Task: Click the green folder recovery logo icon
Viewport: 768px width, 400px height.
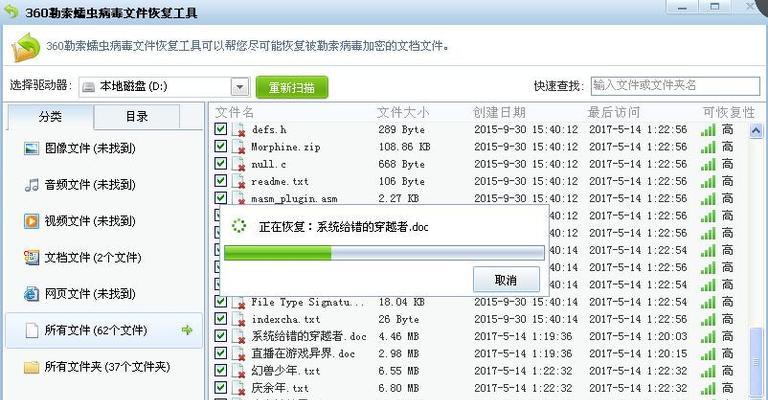Action: [x=26, y=47]
